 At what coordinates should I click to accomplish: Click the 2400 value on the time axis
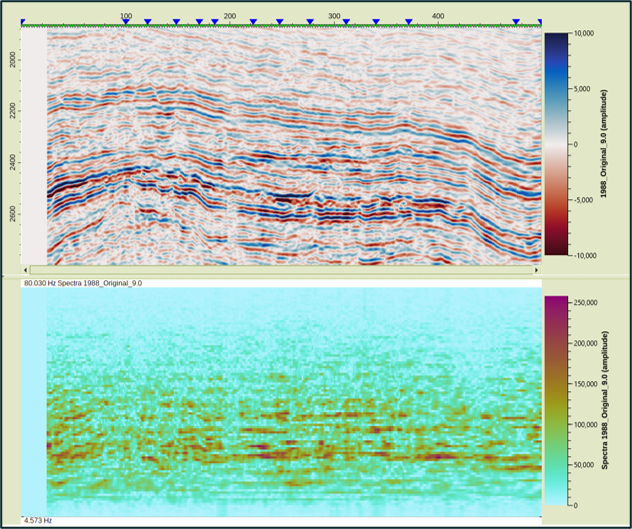(13, 162)
